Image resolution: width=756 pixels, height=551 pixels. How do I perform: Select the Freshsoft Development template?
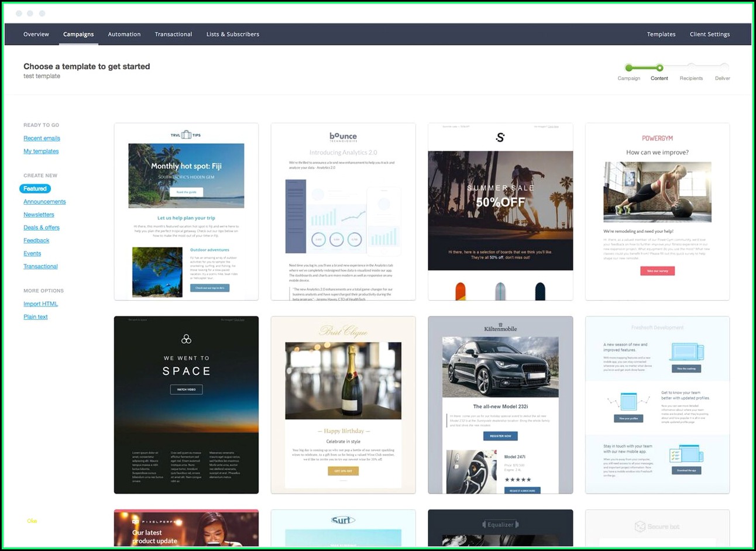657,405
